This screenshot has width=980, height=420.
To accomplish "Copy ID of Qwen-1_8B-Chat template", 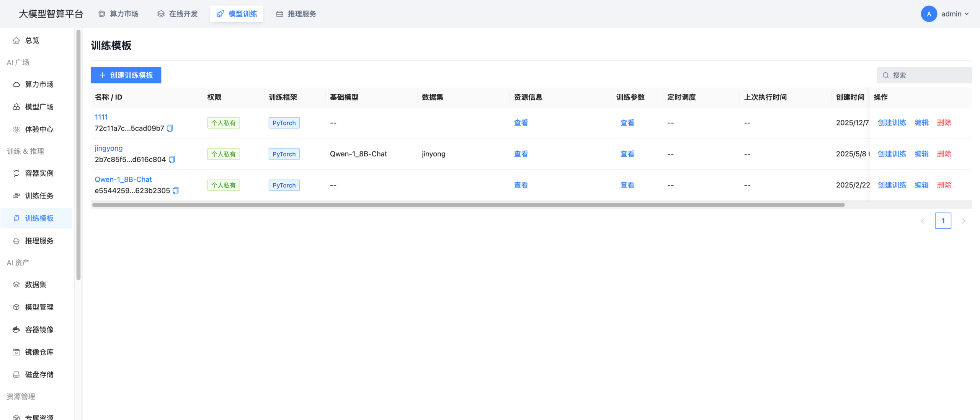I will [176, 191].
